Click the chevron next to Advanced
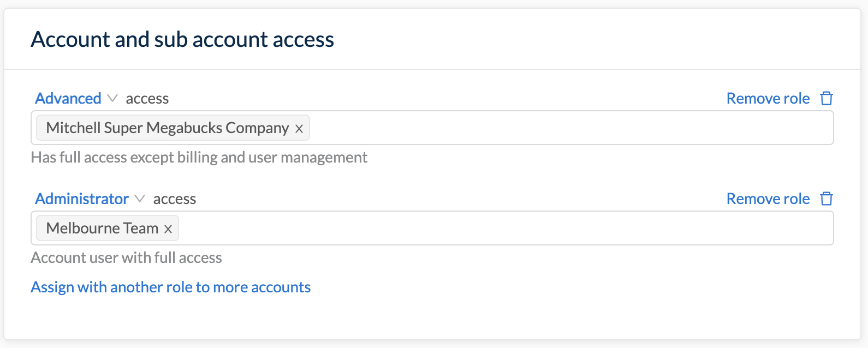 point(112,99)
